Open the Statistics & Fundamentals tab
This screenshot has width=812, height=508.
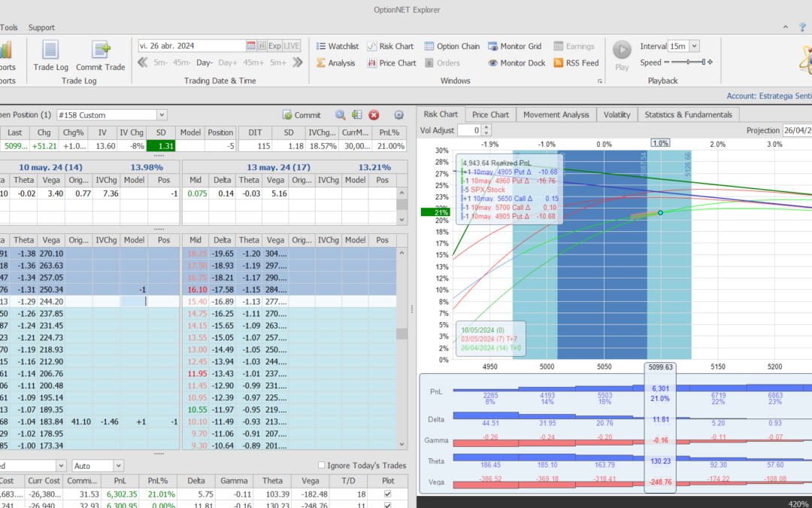[688, 114]
